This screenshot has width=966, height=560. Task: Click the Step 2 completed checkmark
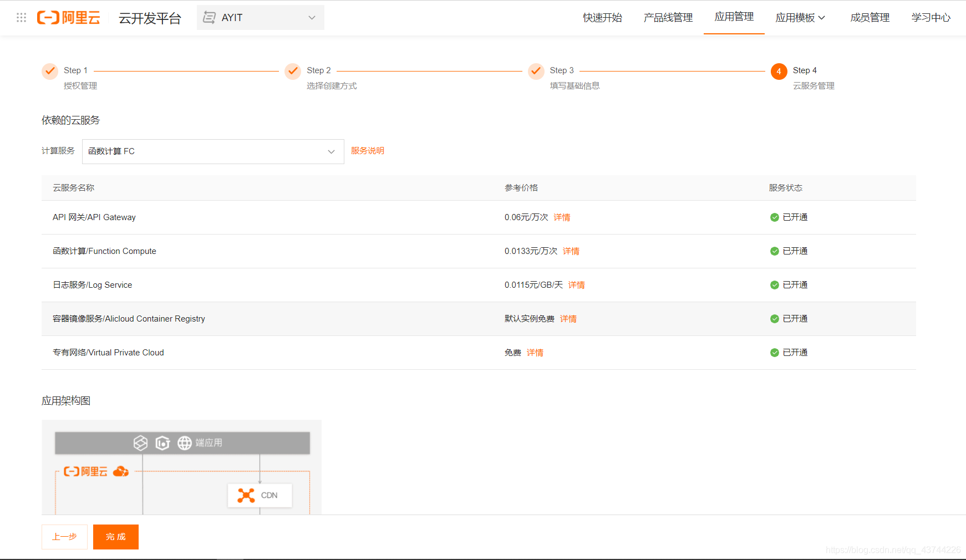tap(293, 71)
